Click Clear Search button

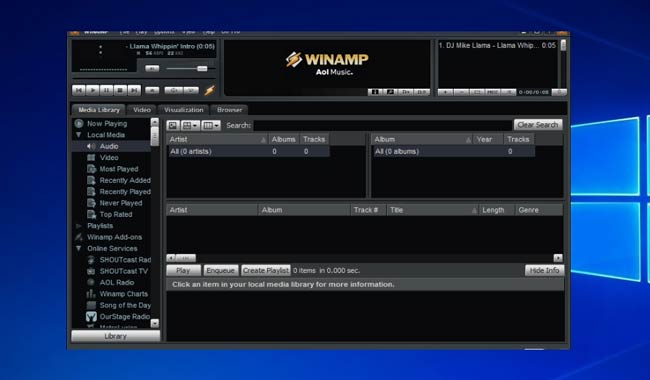538,125
